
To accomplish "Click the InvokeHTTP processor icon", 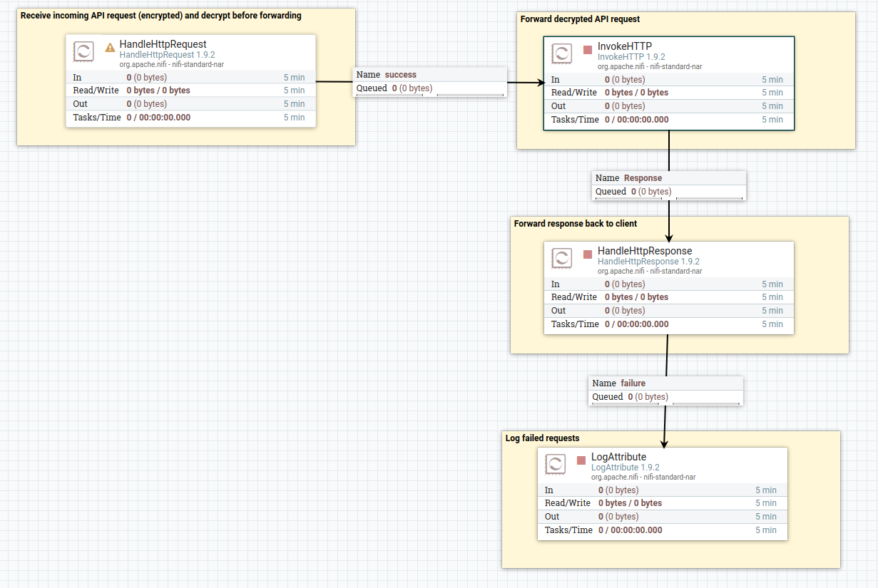I will click(x=562, y=53).
